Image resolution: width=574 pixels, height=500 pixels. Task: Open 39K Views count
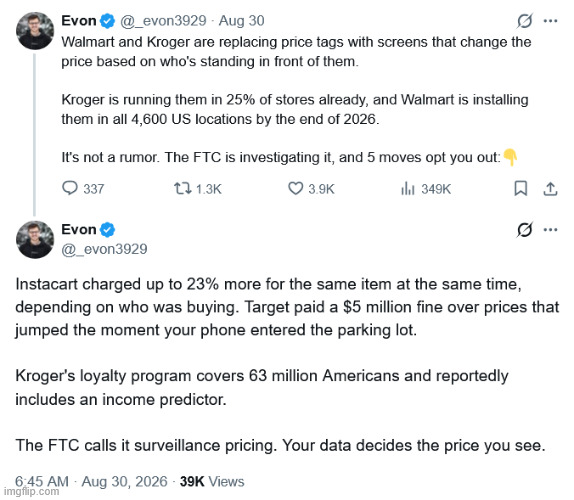[x=212, y=481]
